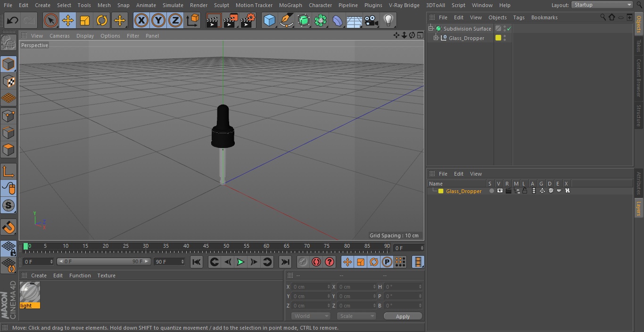Viewport: 644px width, 332px height.
Task: Toggle Y axis lock
Action: coord(158,20)
